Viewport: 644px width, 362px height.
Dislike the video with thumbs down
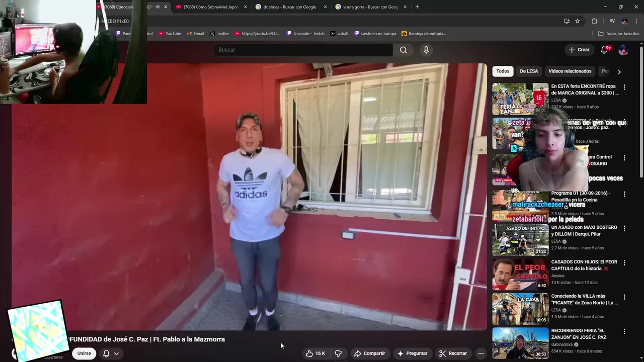point(338,353)
